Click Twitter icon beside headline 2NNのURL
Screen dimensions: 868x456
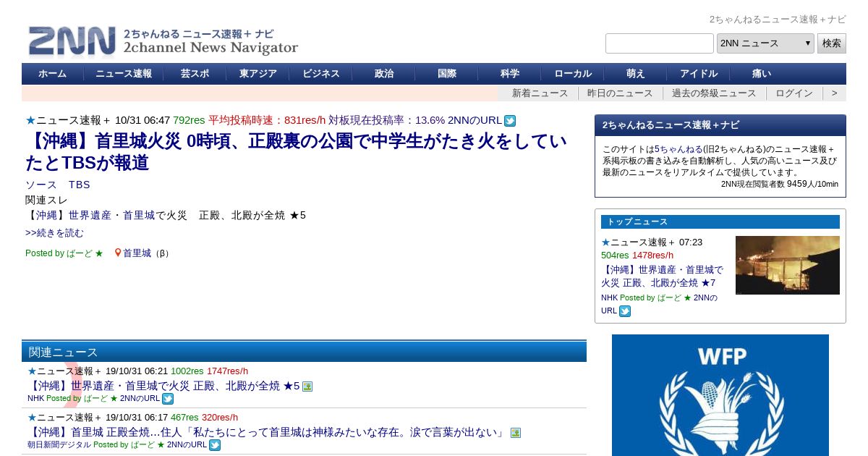(510, 121)
